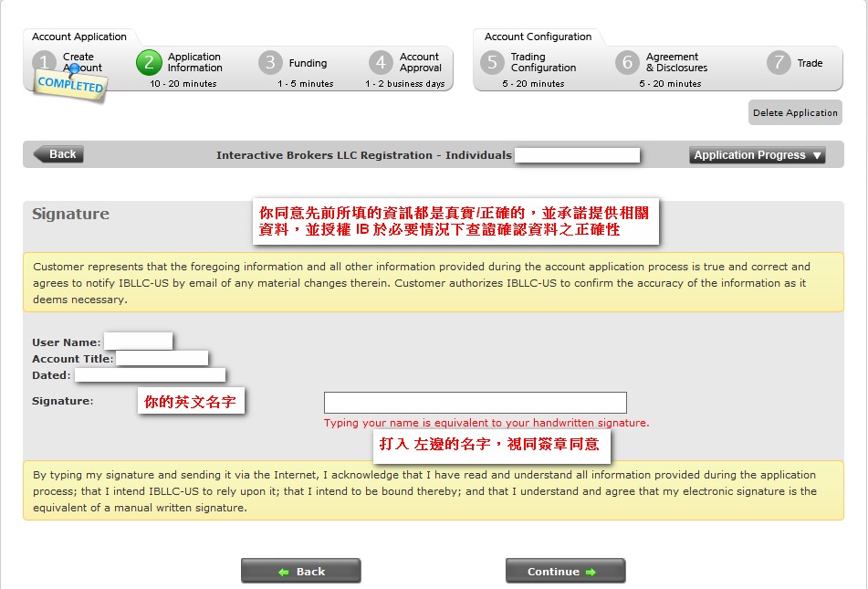Click inside the Signature text field

click(x=475, y=403)
